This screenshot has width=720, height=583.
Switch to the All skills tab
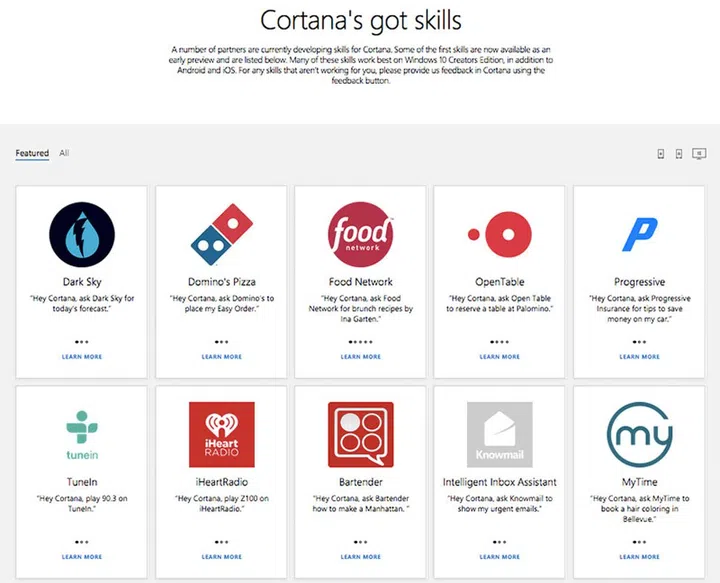64,153
